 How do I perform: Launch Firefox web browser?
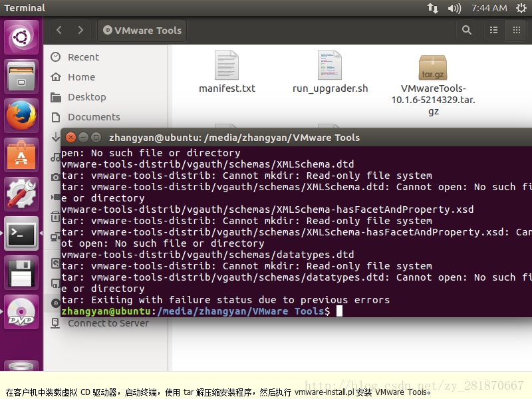pyautogui.click(x=21, y=116)
